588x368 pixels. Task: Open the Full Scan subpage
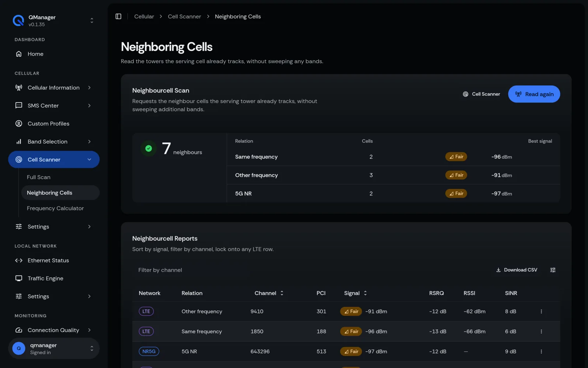pyautogui.click(x=60, y=177)
